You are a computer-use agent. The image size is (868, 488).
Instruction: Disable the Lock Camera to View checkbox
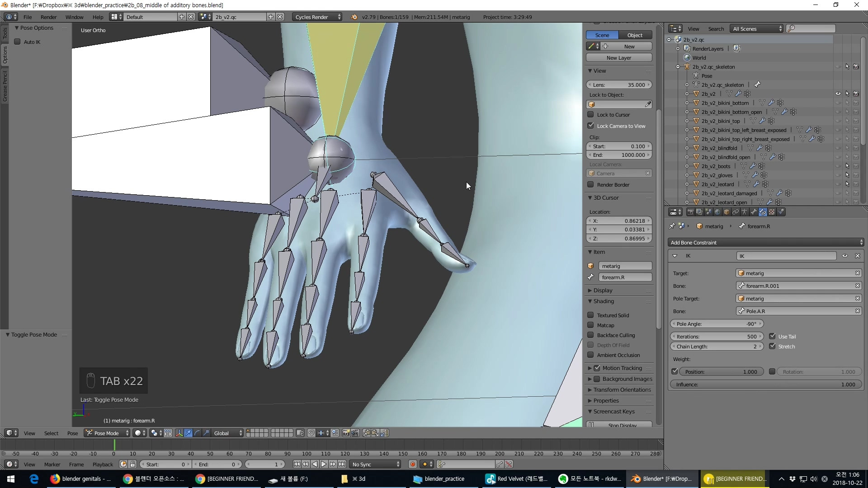590,126
